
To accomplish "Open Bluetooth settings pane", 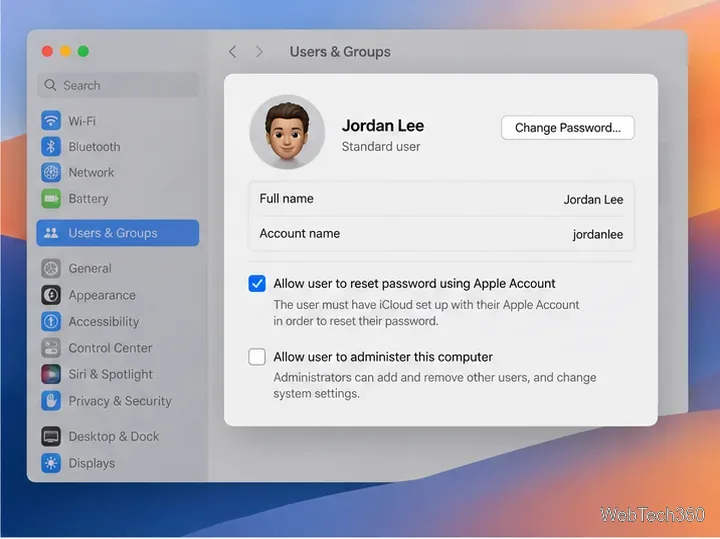I will tap(118, 146).
